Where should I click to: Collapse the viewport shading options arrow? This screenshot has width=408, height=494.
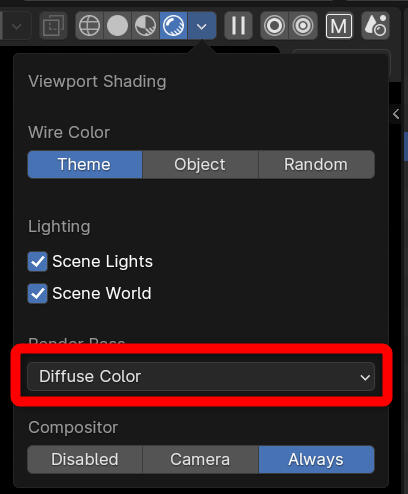click(202, 26)
